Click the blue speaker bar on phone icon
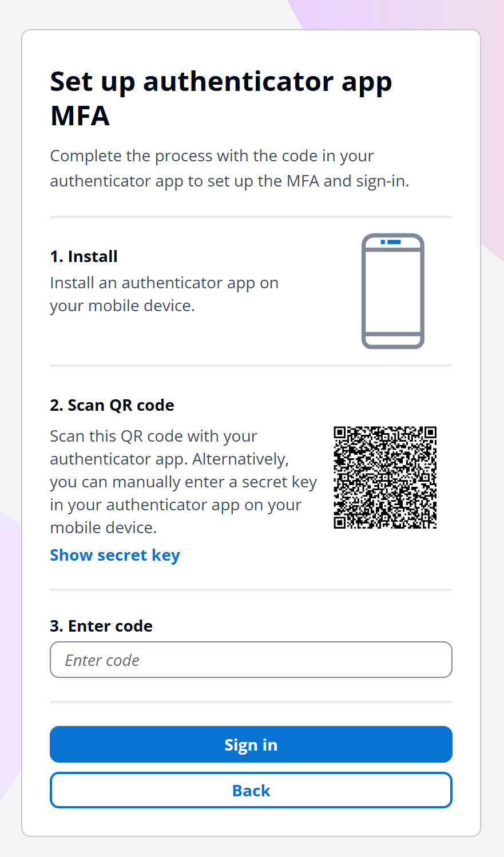The image size is (504, 857). 394,242
